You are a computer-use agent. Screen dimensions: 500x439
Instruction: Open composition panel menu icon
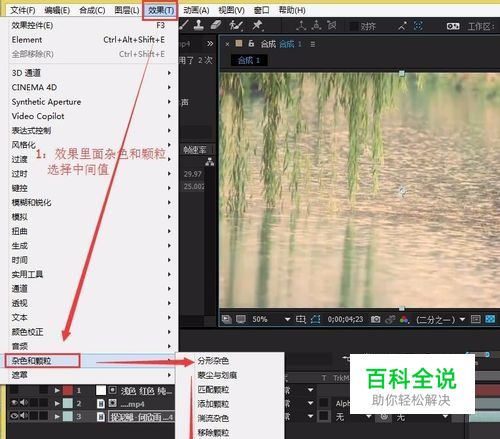point(313,44)
